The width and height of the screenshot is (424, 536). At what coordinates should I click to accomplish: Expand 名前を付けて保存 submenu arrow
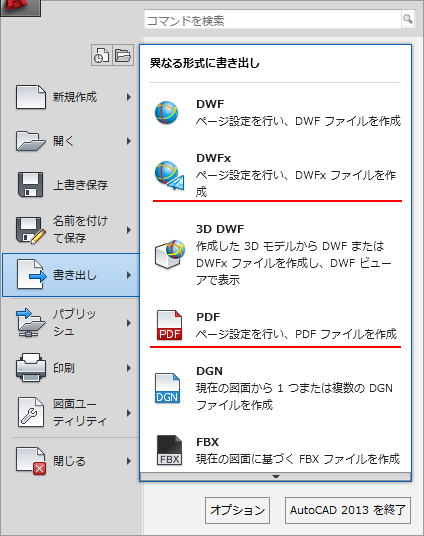coord(129,230)
